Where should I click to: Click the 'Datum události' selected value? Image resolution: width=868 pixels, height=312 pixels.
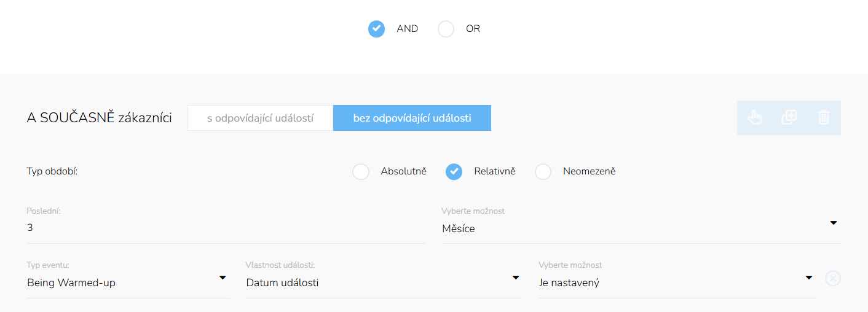[282, 283]
